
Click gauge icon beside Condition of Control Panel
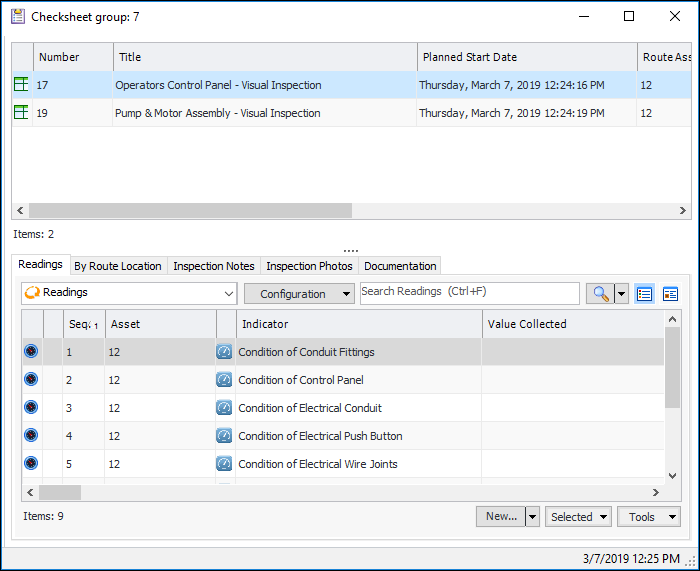(224, 380)
